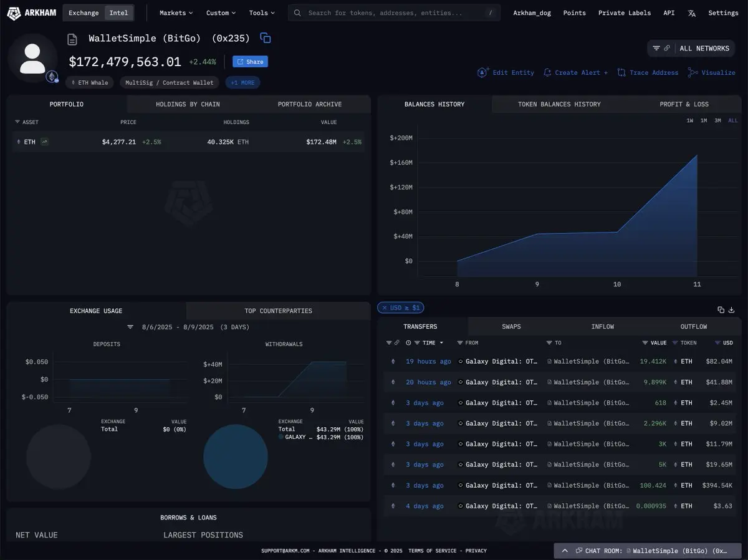Open the Tools dropdown menu
The width and height of the screenshot is (748, 560).
[262, 12]
